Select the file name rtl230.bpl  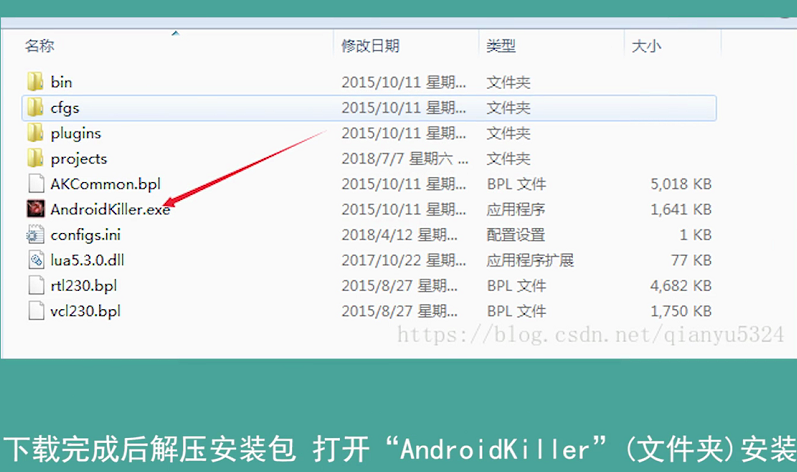tap(83, 286)
